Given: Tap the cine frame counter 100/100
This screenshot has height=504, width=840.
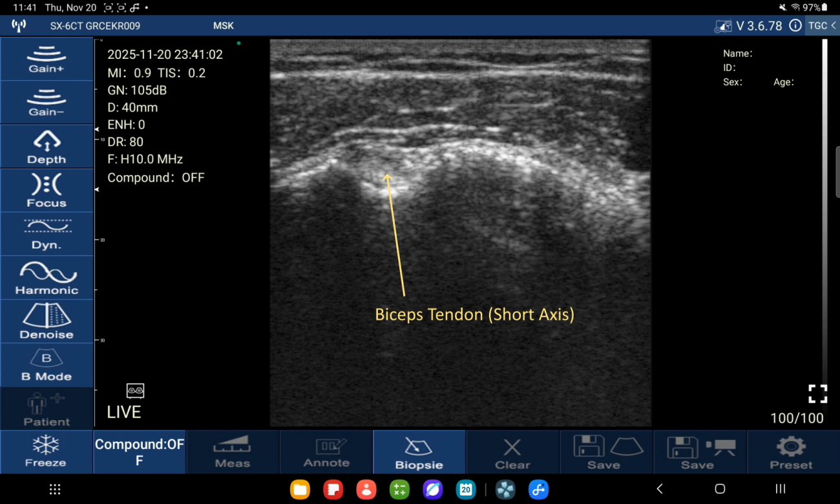Looking at the screenshot, I should click(x=797, y=418).
